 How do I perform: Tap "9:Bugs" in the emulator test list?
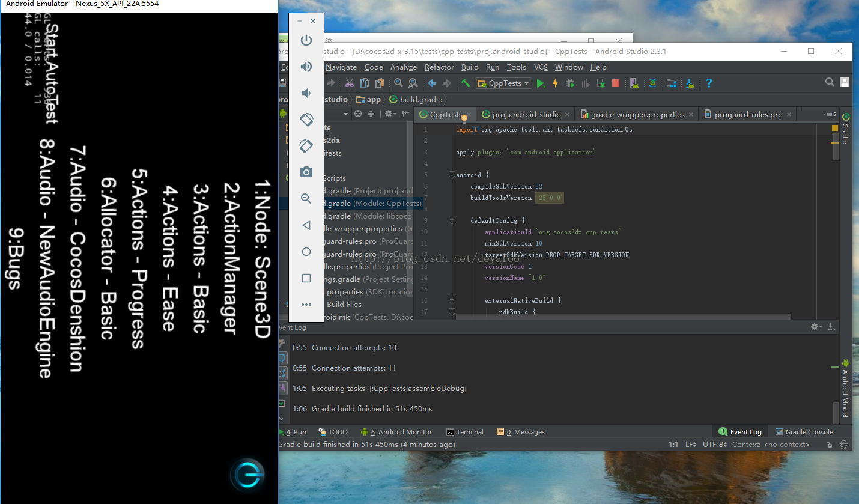14,258
